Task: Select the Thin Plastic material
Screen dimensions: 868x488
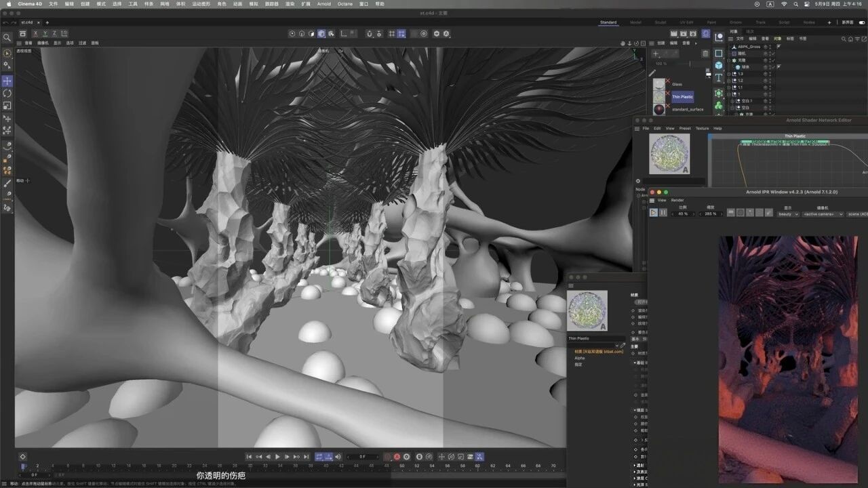Action: 682,97
